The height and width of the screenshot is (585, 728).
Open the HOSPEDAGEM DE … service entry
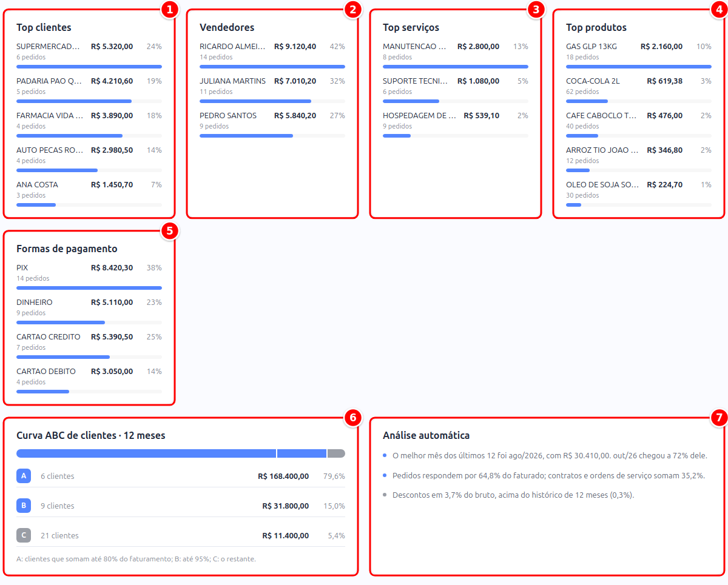(x=419, y=116)
